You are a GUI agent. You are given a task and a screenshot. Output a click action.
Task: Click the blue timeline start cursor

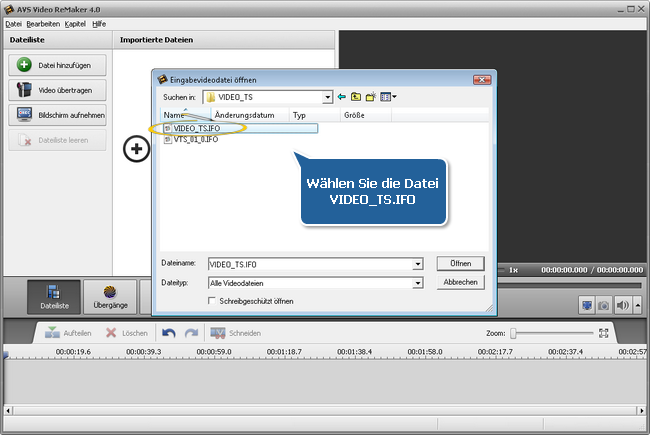coord(6,355)
